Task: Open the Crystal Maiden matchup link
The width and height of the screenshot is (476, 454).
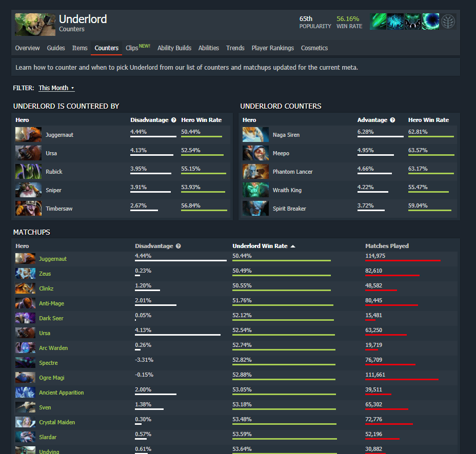Action: pos(57,422)
